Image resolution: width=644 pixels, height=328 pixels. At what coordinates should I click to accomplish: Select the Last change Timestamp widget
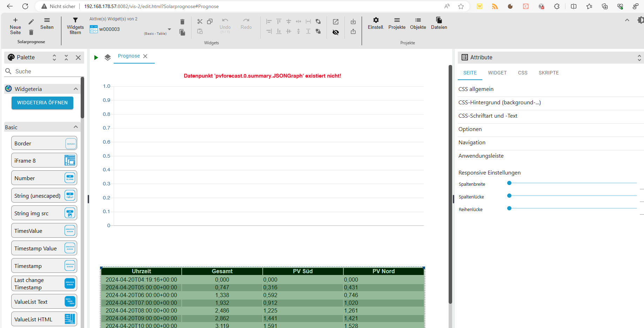pos(44,283)
